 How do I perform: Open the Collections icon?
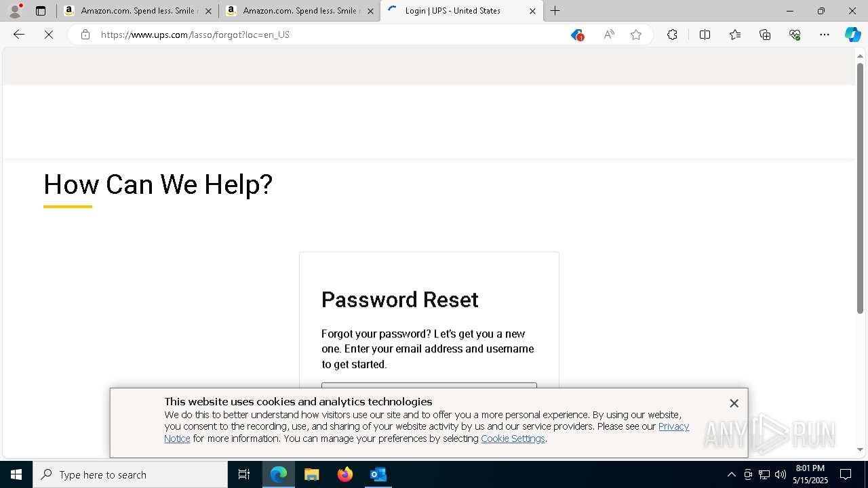tap(765, 35)
